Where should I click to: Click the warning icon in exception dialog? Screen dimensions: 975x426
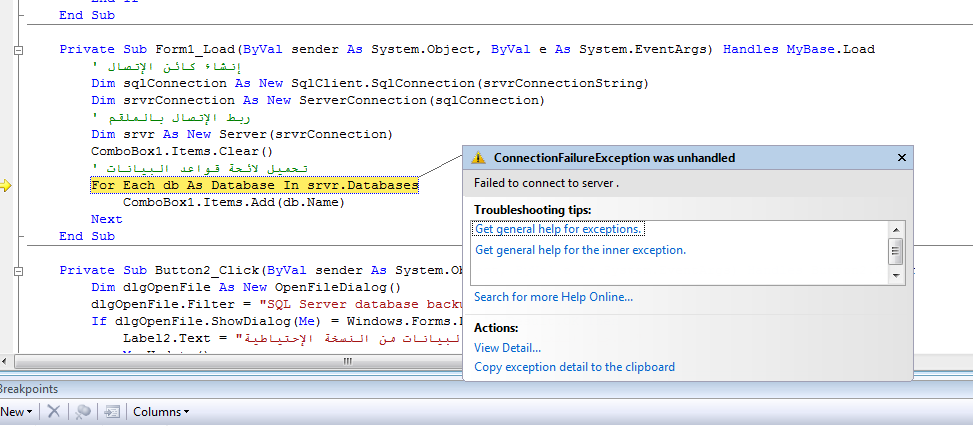coord(478,158)
